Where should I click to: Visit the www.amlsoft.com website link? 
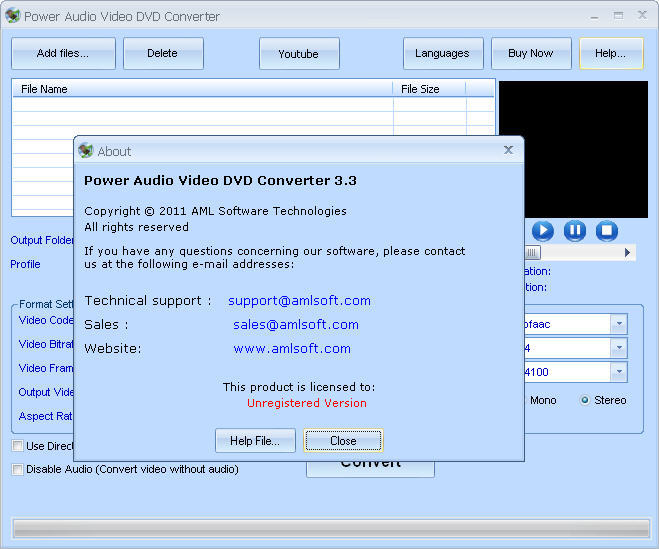[x=292, y=348]
